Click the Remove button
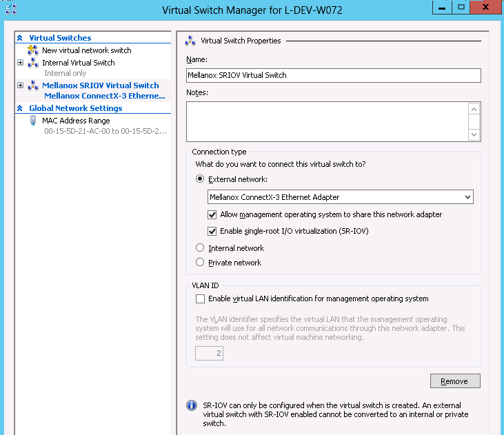Viewport: 504px width, 435px height. [454, 381]
